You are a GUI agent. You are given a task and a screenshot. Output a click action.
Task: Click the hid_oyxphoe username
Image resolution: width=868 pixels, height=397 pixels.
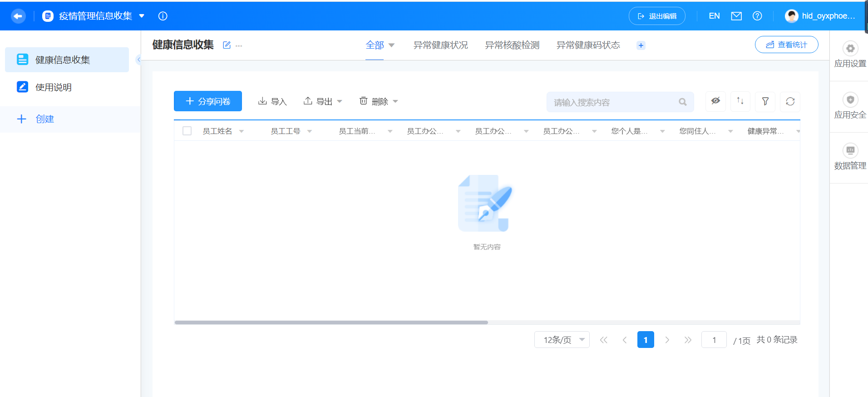coord(829,16)
